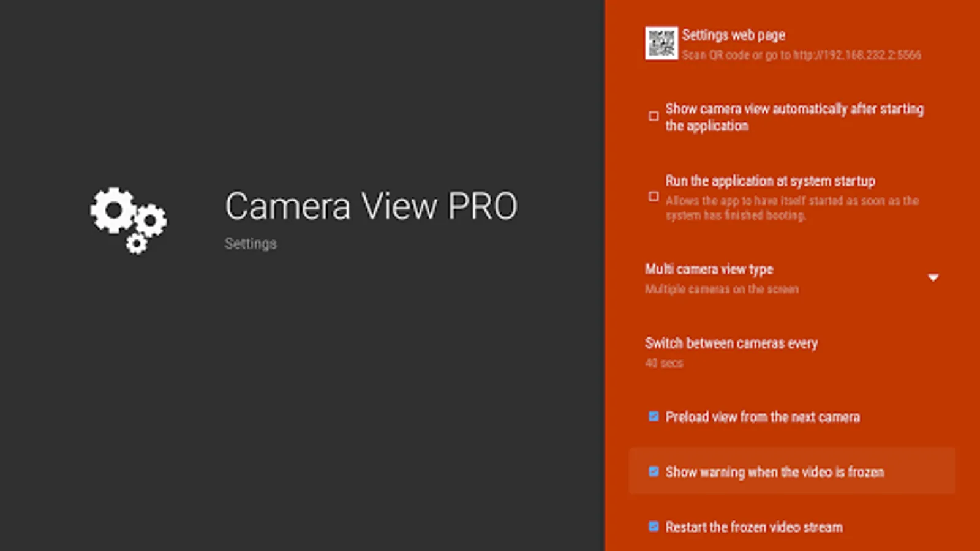Uncheck Restart the frozen video stream

click(x=654, y=527)
